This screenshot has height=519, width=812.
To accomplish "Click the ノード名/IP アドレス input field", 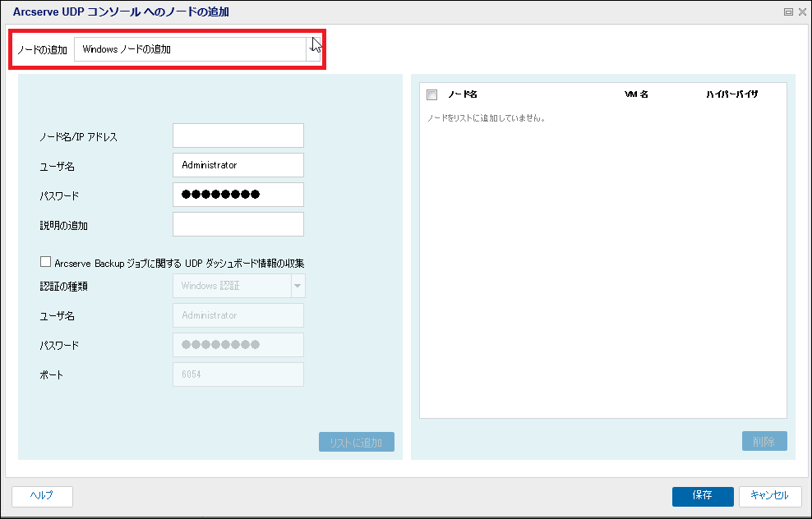I will tap(238, 135).
